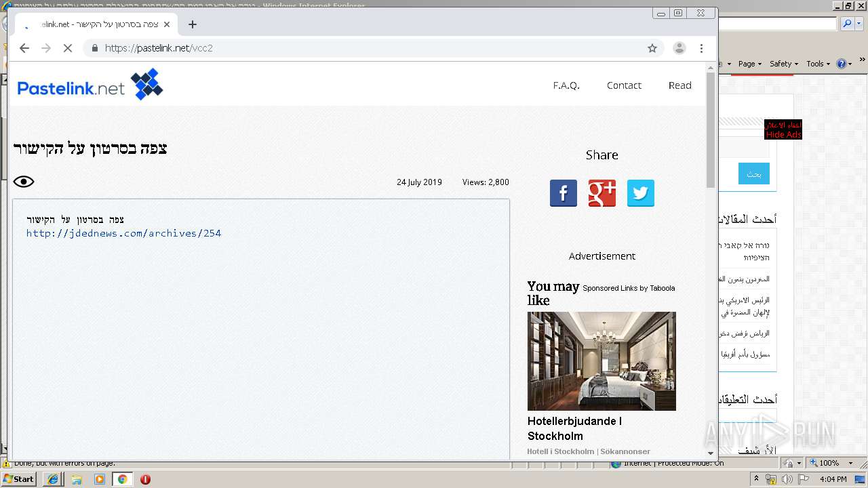Image resolution: width=868 pixels, height=488 pixels.
Task: Expand the Safety menu in Internet Explorer
Action: point(784,64)
